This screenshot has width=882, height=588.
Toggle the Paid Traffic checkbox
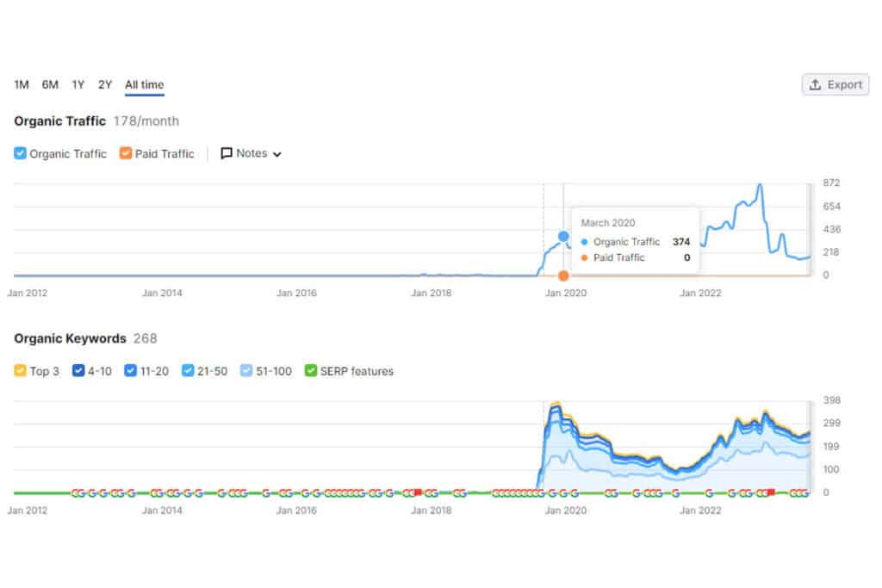(x=126, y=153)
